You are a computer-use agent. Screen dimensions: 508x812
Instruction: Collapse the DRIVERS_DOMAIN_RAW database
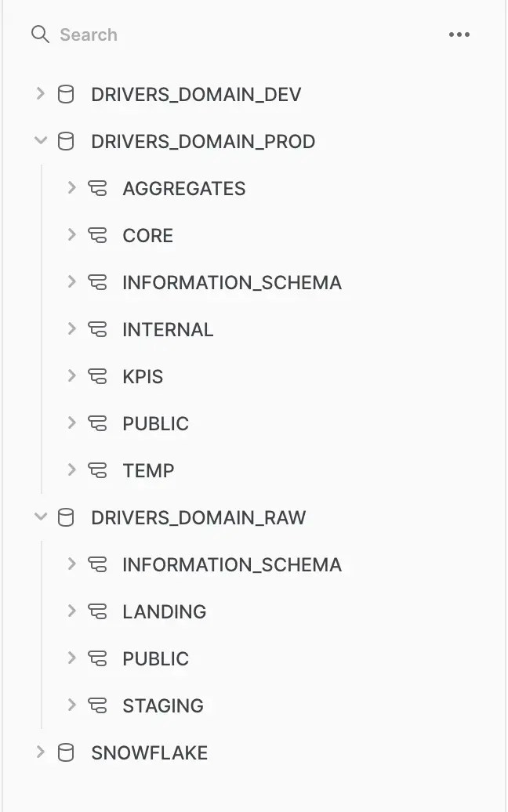39,517
